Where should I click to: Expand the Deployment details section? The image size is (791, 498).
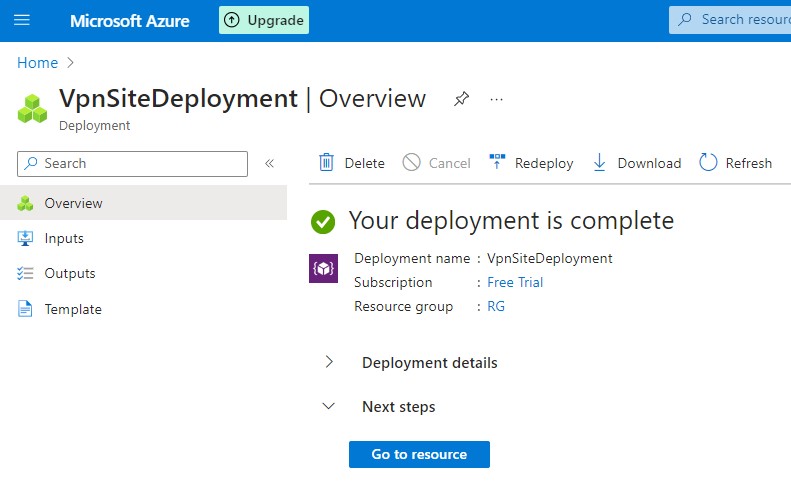click(329, 362)
